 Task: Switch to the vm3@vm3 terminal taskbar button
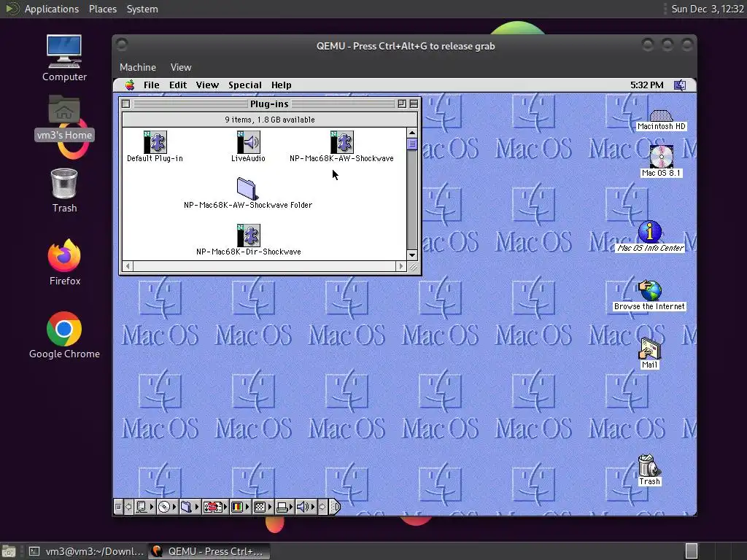click(x=86, y=551)
